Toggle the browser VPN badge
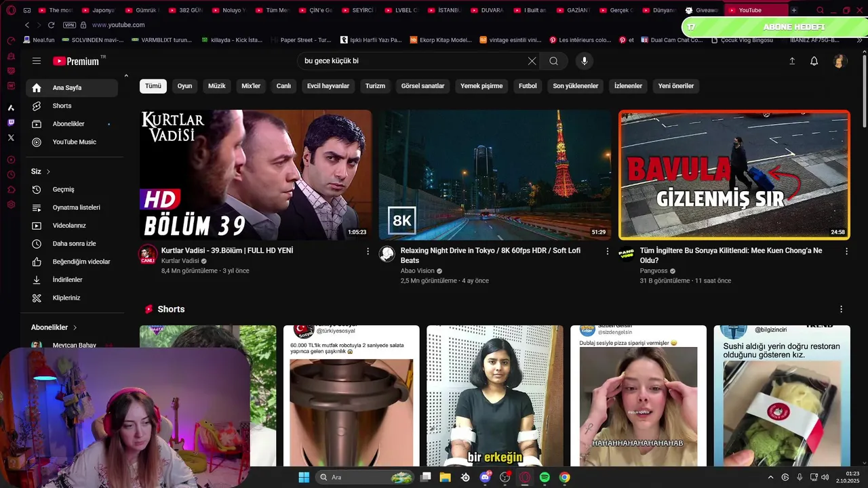The image size is (868, 488). [69, 25]
